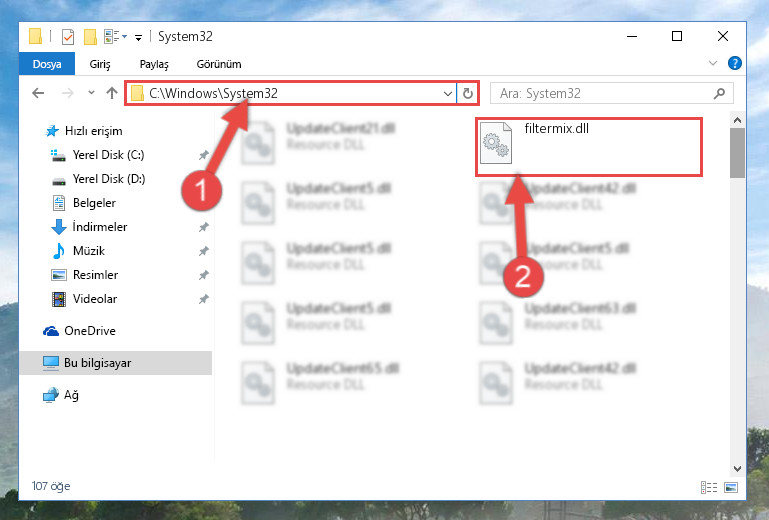Click the Properties checkmark icon in title bar

(x=68, y=37)
